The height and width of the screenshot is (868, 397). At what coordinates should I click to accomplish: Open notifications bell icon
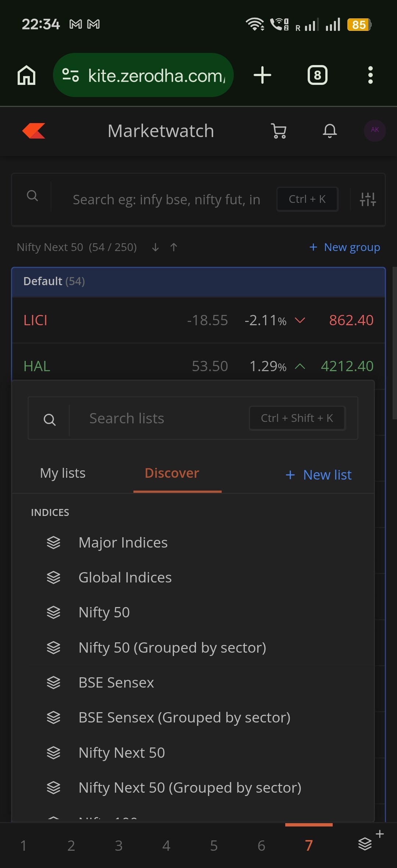(330, 131)
